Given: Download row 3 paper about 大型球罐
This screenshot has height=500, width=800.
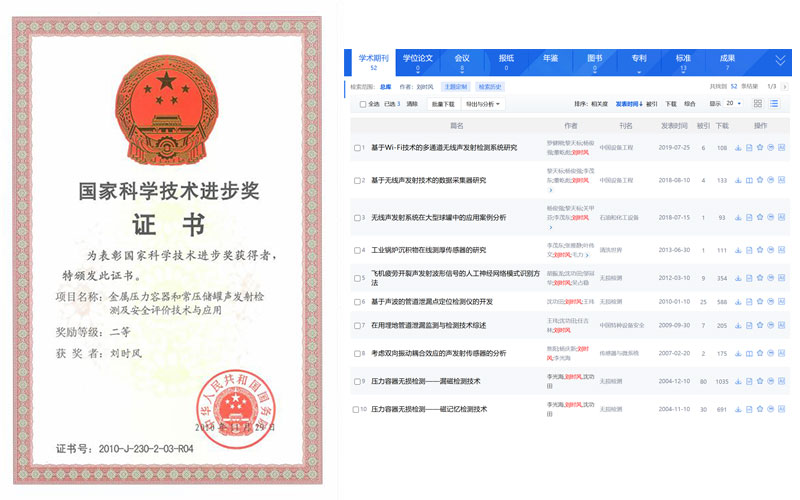Looking at the screenshot, I should [x=738, y=217].
